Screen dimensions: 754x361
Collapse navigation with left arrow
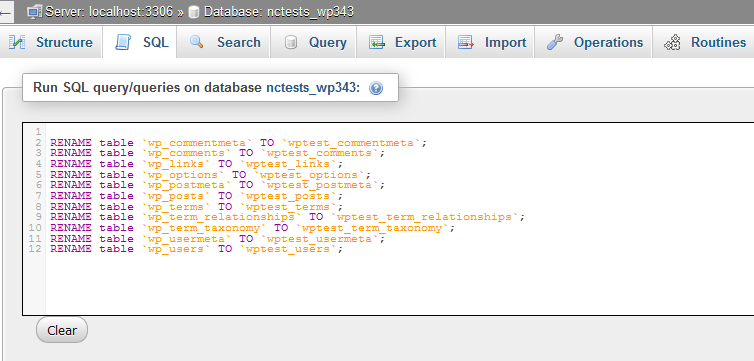pos(5,12)
